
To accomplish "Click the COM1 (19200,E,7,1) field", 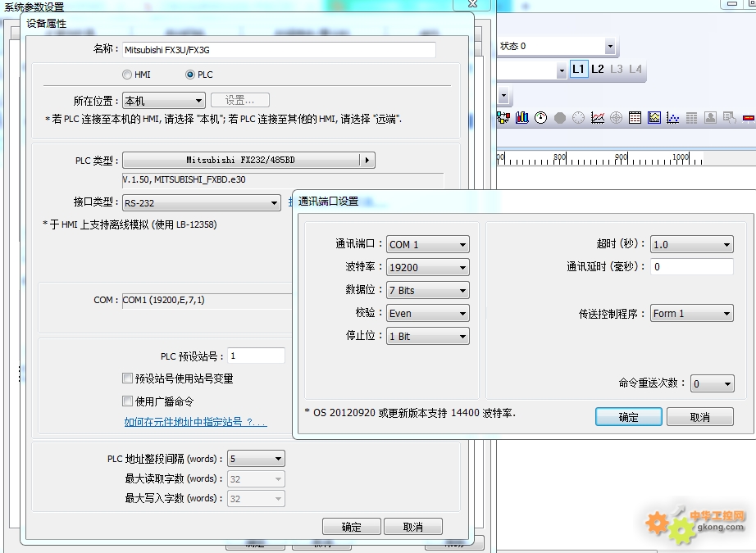I will pyautogui.click(x=207, y=300).
